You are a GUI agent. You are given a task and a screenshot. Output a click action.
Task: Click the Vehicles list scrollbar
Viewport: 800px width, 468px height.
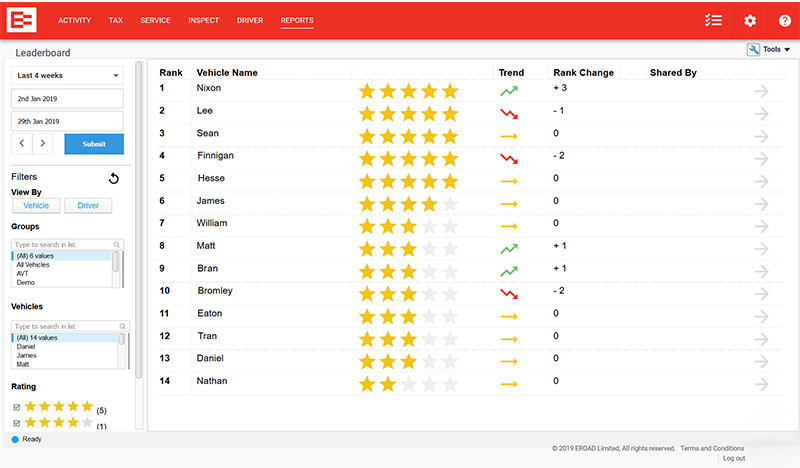pos(121,340)
